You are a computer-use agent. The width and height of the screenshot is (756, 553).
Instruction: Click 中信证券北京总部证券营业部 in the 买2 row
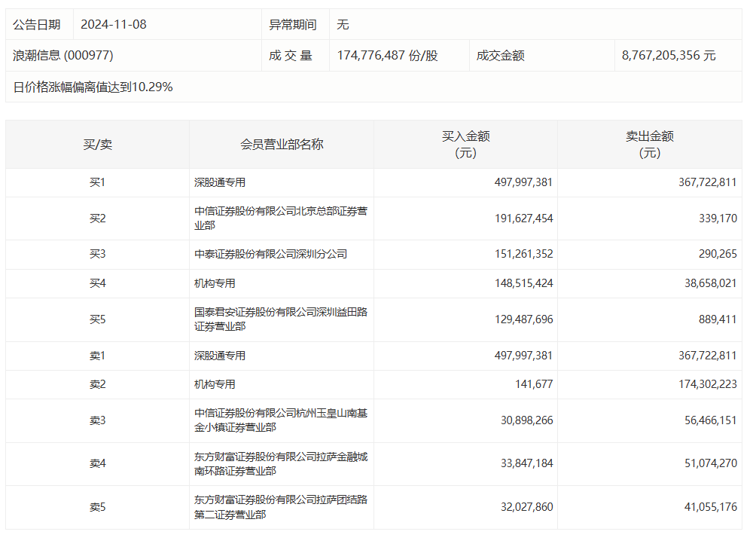point(281,218)
